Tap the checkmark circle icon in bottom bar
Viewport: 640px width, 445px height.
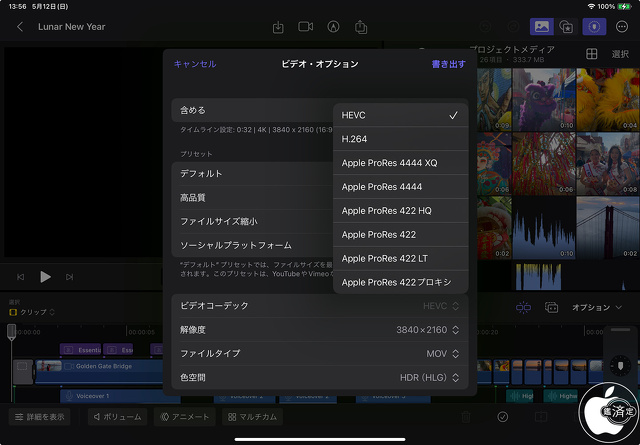point(503,417)
